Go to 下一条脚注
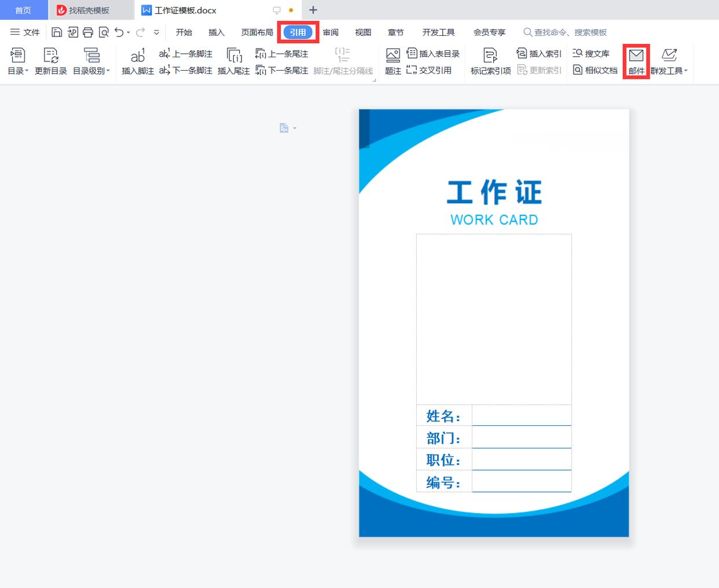 point(186,70)
